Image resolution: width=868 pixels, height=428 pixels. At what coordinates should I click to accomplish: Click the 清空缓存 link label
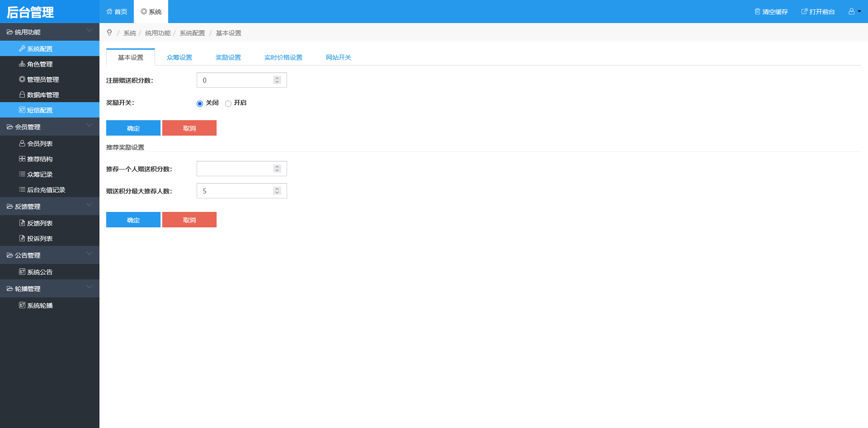[x=775, y=12]
